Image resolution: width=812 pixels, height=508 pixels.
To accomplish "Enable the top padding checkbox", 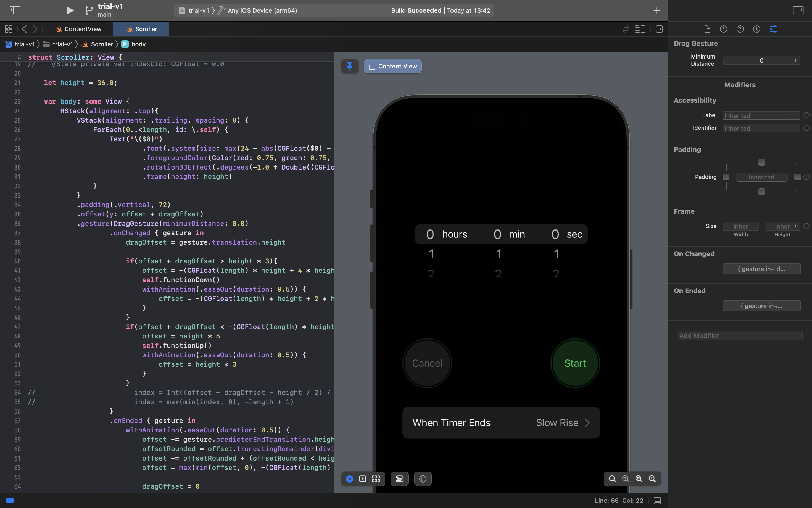I will click(761, 162).
